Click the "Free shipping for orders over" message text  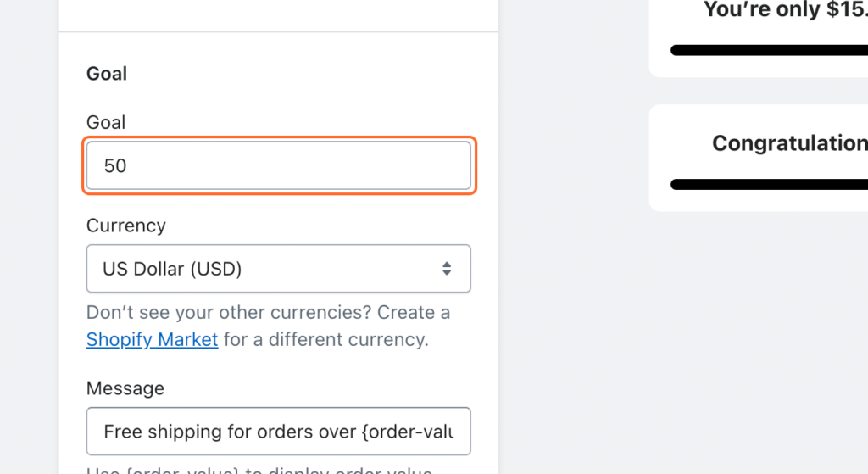[230, 432]
